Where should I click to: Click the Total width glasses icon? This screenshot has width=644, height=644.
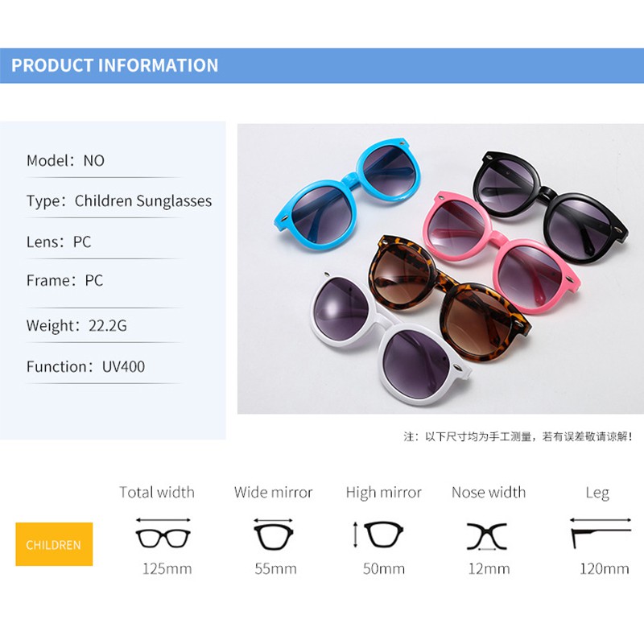pos(163,534)
